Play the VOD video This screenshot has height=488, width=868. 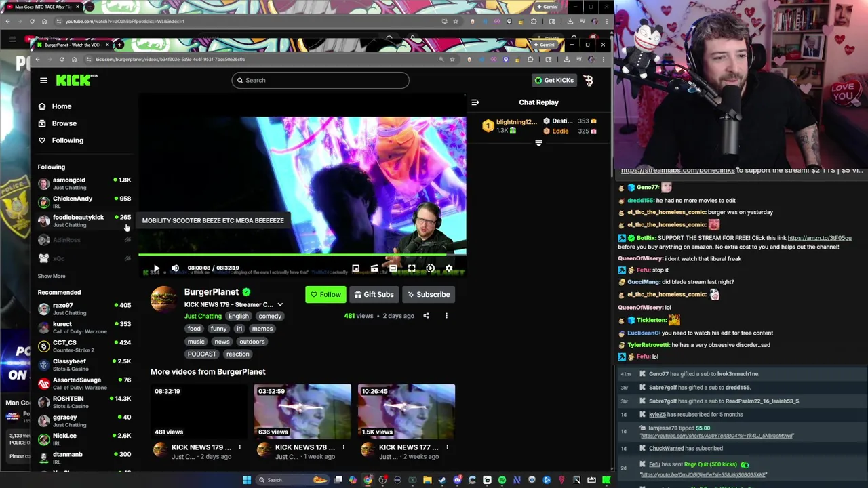coord(156,268)
